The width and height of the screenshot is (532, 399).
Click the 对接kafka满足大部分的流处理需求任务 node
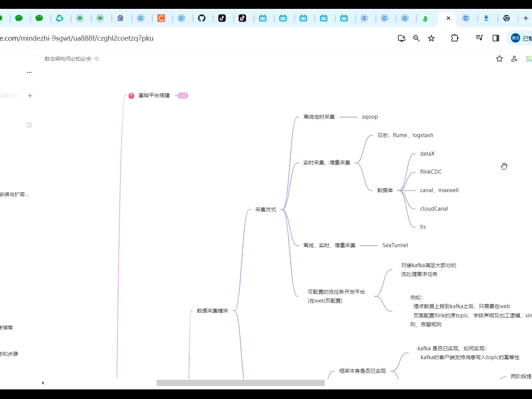pos(429,270)
